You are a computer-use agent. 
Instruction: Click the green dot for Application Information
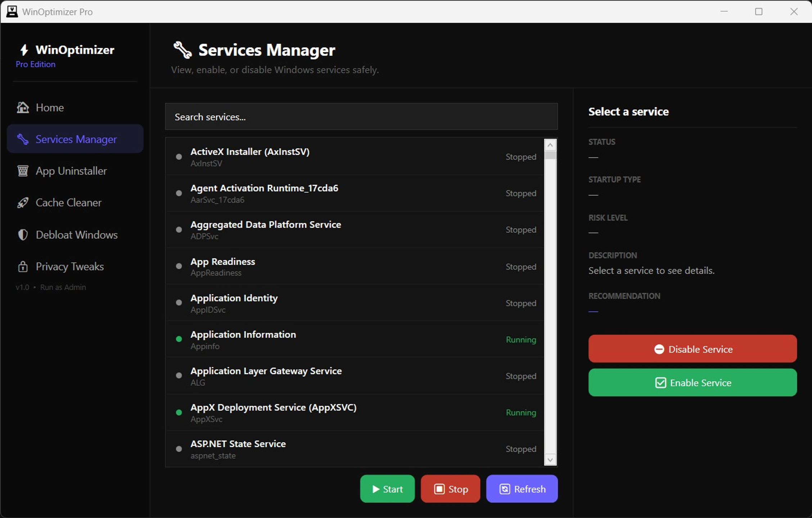pyautogui.click(x=179, y=339)
